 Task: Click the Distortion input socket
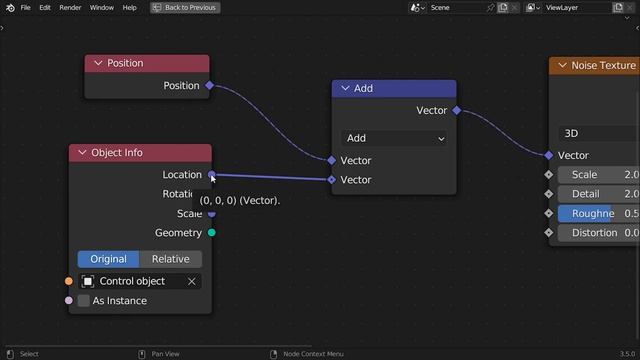pos(549,233)
